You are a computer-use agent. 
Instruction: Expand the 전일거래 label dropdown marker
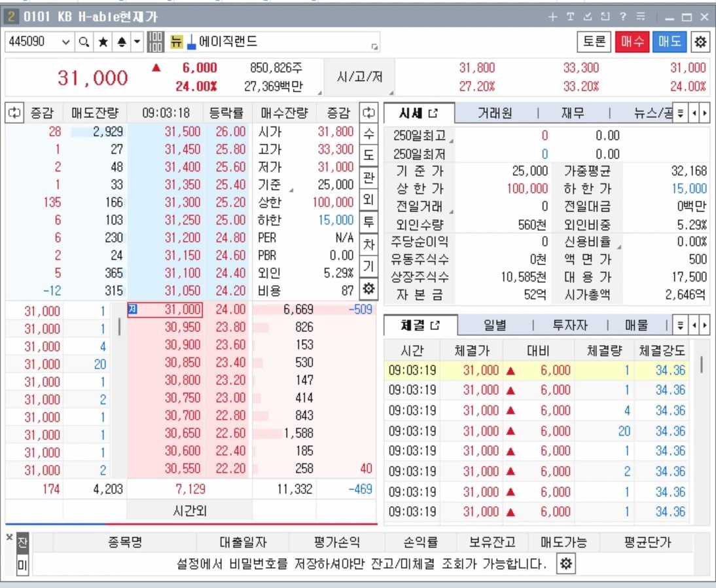click(451, 211)
